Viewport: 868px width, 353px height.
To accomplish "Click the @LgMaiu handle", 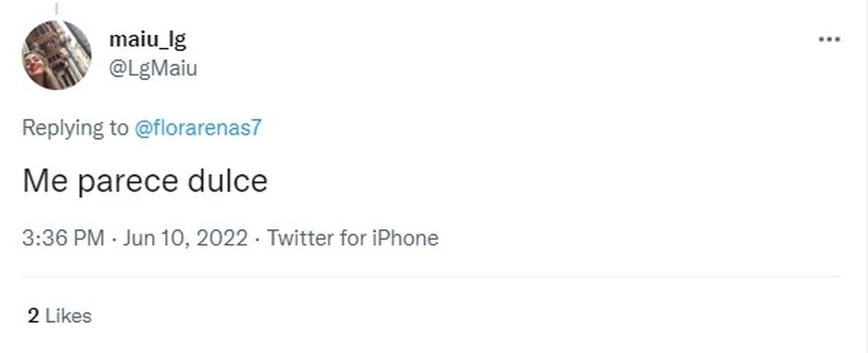I will [x=153, y=69].
